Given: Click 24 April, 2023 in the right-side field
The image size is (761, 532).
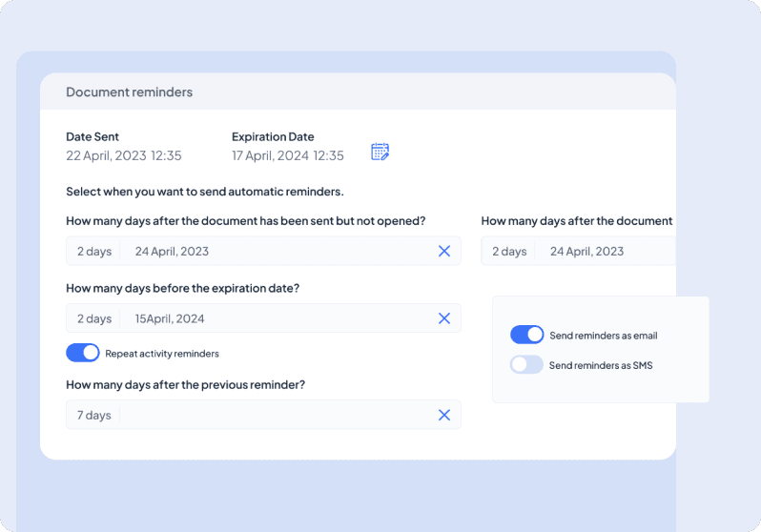Looking at the screenshot, I should (587, 252).
